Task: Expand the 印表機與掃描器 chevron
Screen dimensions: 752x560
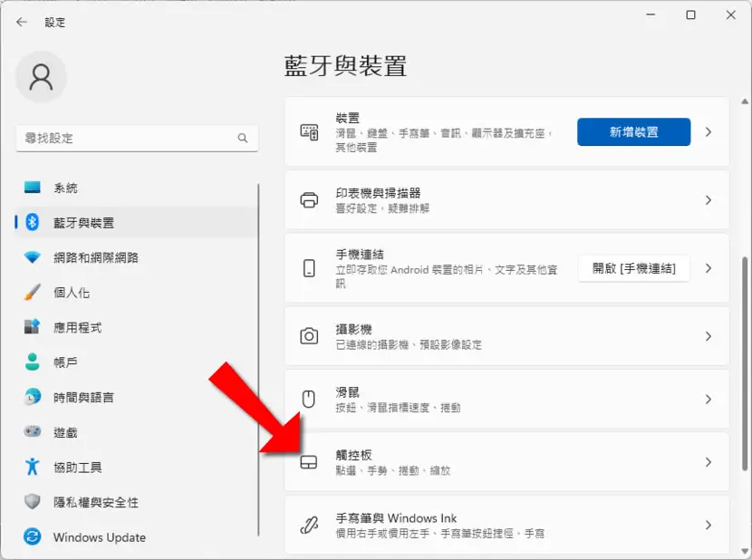Action: click(x=709, y=200)
